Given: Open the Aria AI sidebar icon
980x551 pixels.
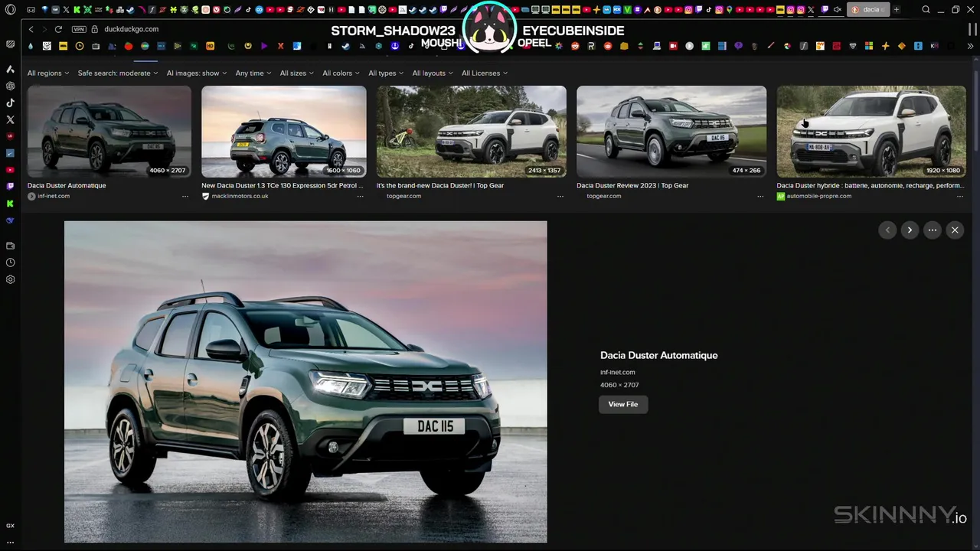Looking at the screenshot, I should click(10, 69).
